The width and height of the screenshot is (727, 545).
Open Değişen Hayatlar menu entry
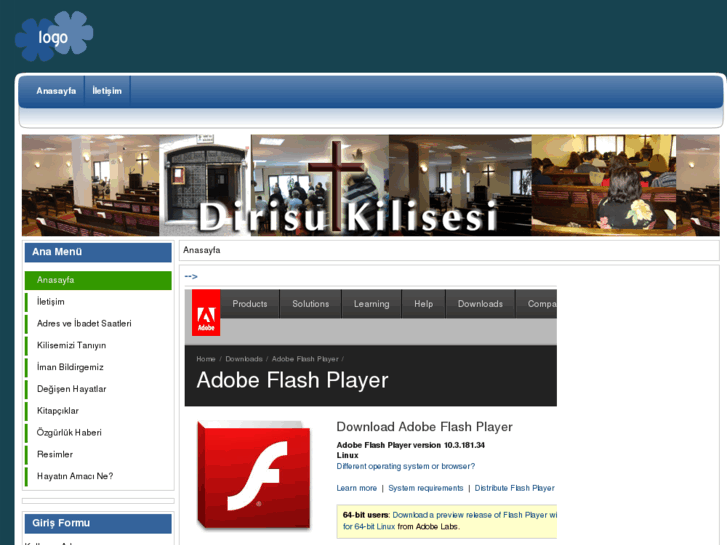pos(98,389)
